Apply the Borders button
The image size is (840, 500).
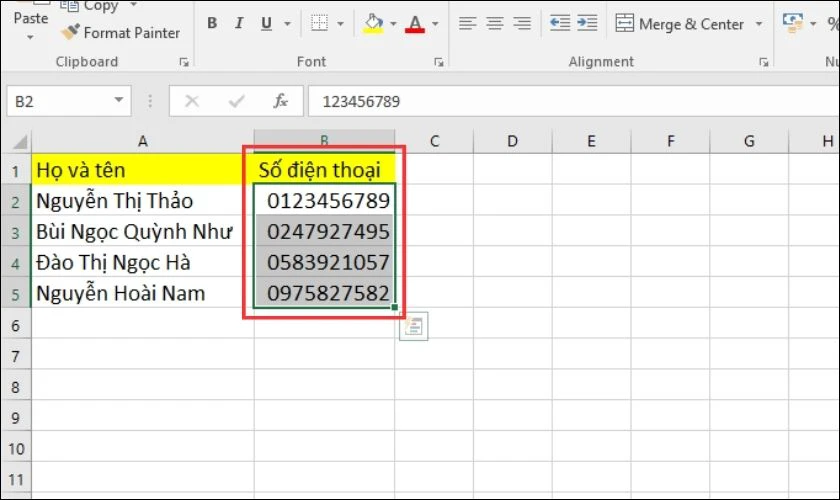point(319,23)
